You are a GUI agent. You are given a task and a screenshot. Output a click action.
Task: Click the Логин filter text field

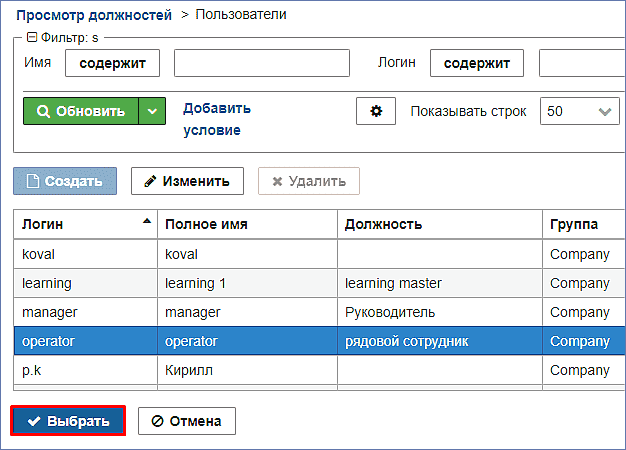coord(582,63)
